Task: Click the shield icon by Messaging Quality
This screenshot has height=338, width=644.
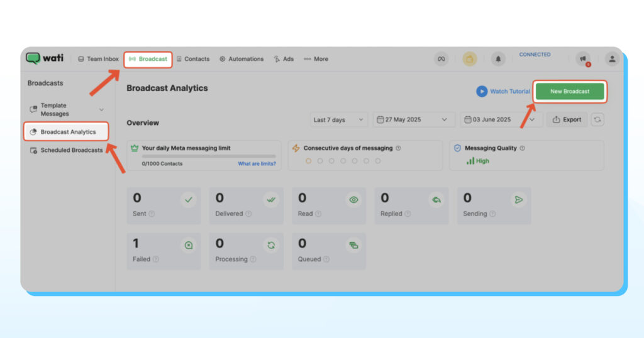Action: tap(457, 148)
